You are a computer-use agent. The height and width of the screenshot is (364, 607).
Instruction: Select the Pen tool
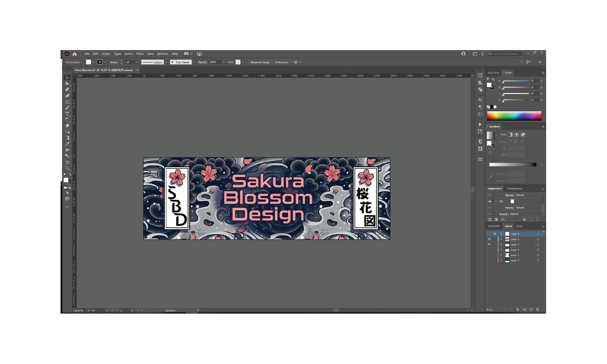point(67,90)
